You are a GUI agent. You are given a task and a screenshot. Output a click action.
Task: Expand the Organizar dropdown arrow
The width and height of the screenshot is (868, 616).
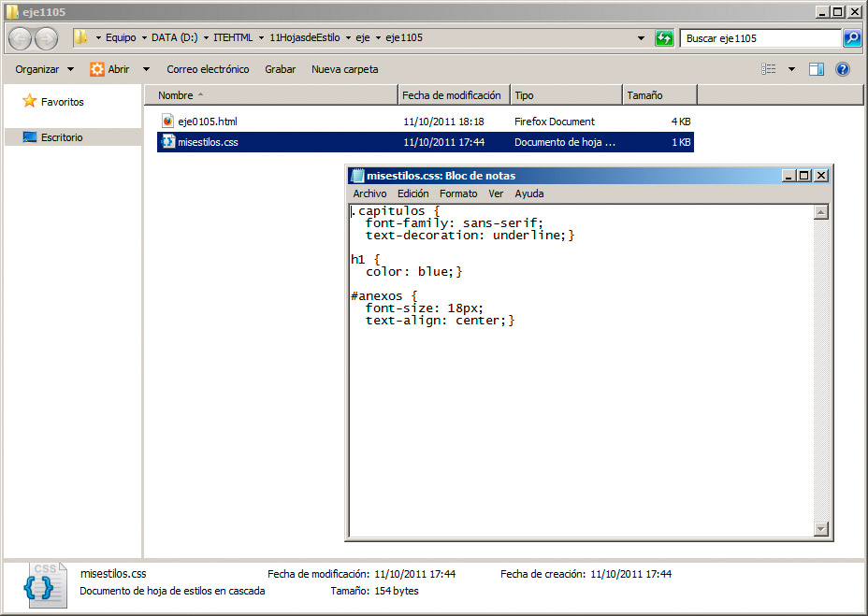click(70, 69)
